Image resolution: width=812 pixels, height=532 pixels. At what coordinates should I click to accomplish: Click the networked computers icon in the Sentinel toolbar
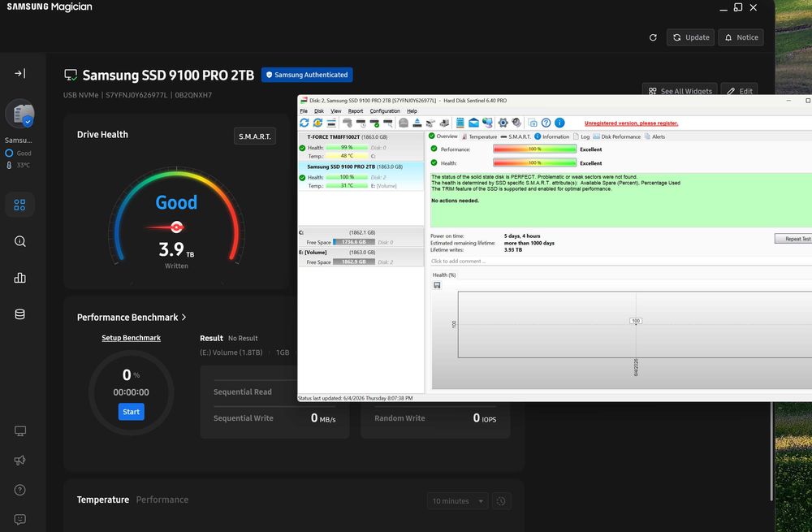488,123
